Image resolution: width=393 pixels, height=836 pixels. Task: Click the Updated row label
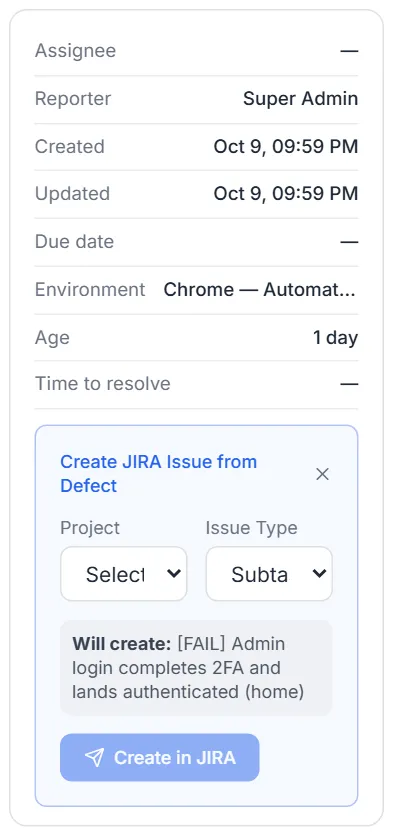coord(72,194)
